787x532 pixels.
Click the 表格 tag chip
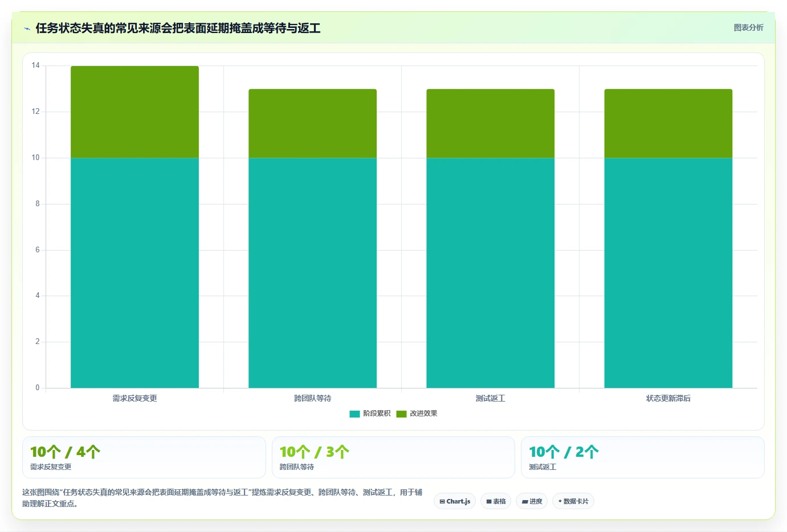pos(496,501)
